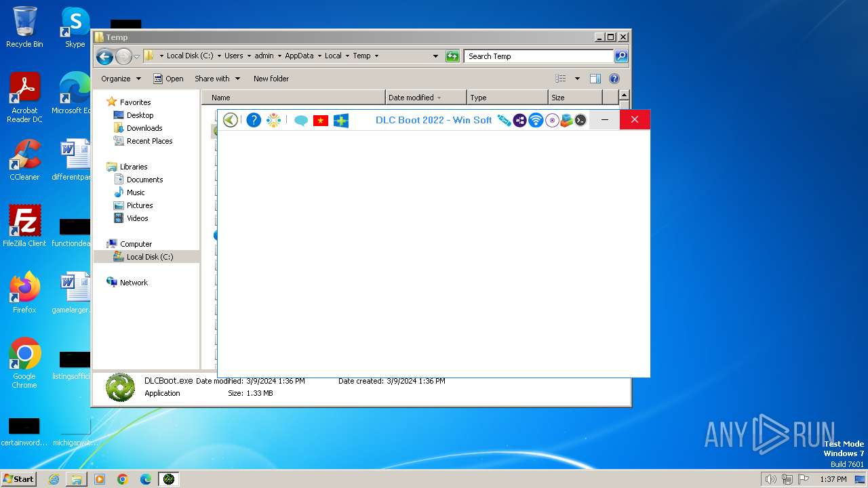Open the Organize menu in Explorer

click(x=121, y=79)
